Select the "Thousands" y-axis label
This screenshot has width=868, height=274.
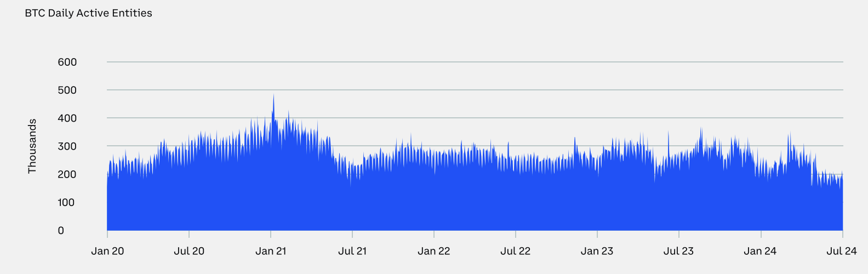pos(32,146)
